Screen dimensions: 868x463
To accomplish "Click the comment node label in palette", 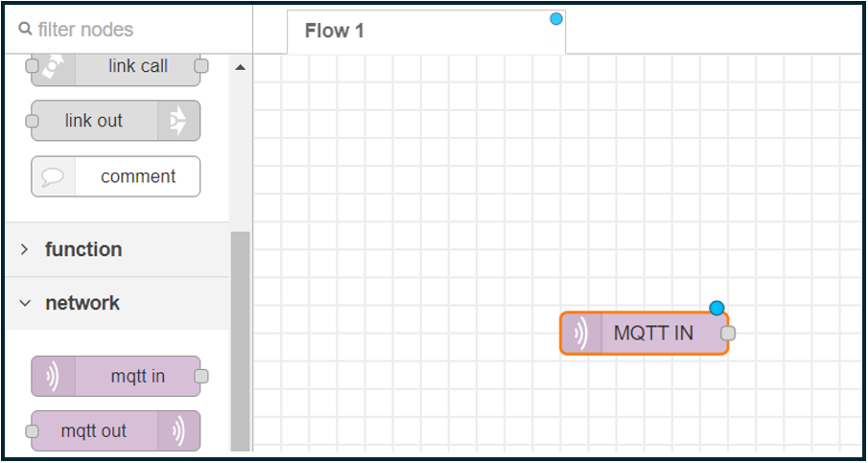I will click(138, 176).
